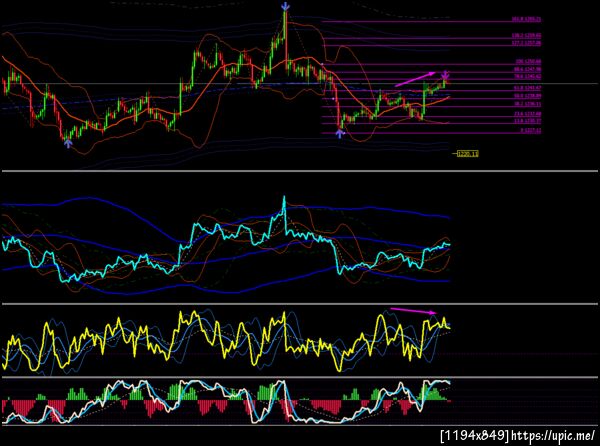
Task: Select the blue down arrow at the price peak
Action: click(x=285, y=7)
